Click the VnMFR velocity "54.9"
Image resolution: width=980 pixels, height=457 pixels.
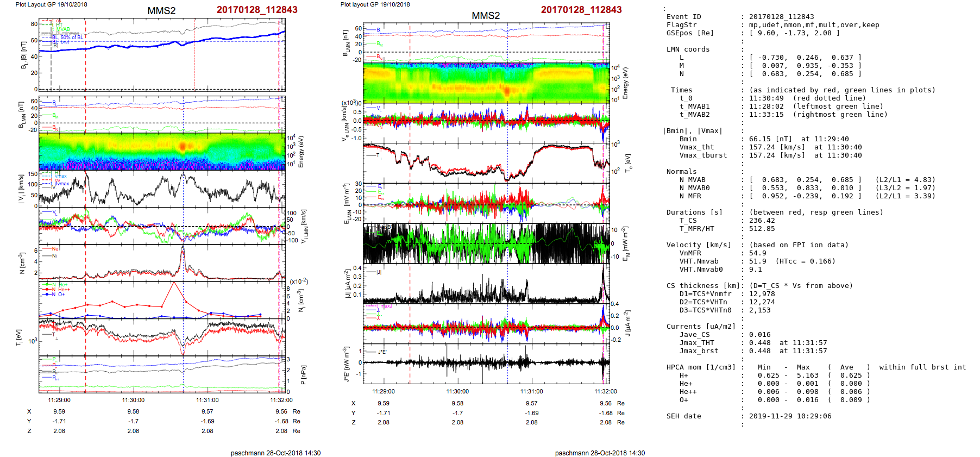(x=757, y=253)
